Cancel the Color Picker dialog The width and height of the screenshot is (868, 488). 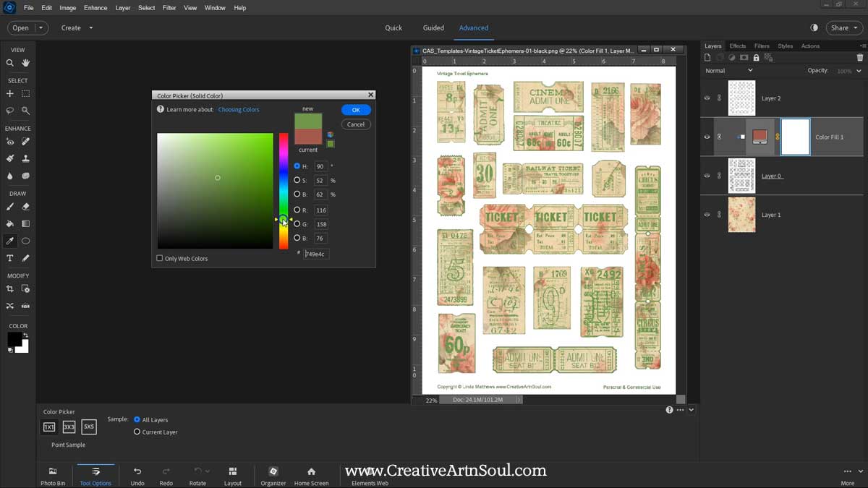[356, 124]
